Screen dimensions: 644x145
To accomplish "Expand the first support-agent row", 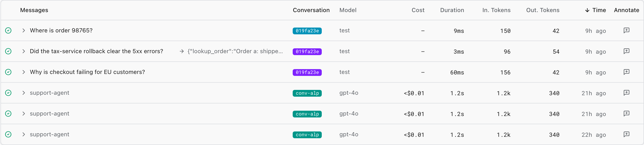I will pyautogui.click(x=24, y=93).
